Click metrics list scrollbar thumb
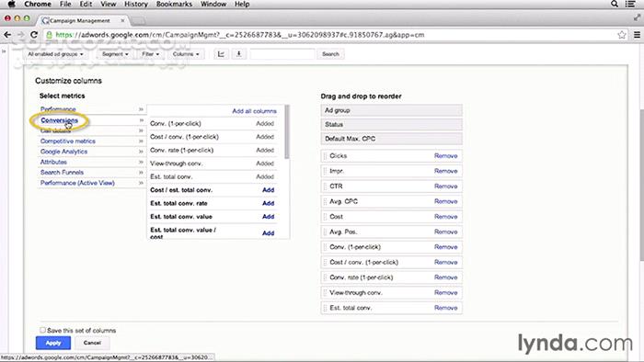644x362 pixels. [287, 132]
